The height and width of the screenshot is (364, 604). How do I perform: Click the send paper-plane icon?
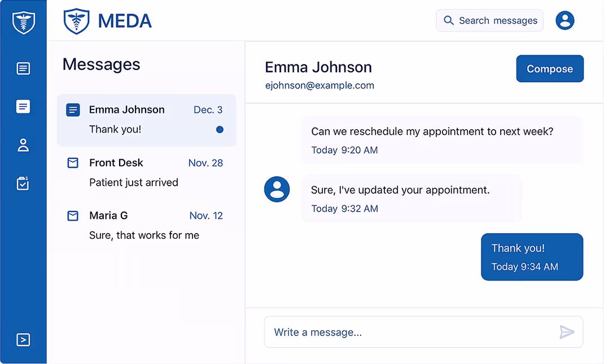click(x=567, y=332)
